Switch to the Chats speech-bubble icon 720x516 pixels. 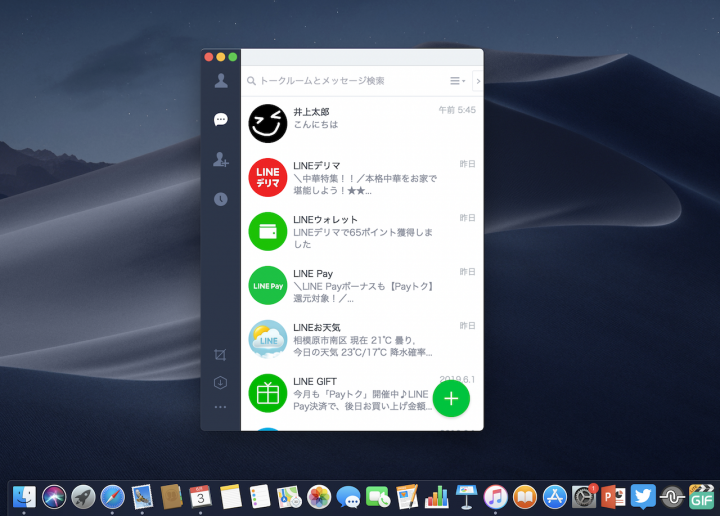(221, 120)
